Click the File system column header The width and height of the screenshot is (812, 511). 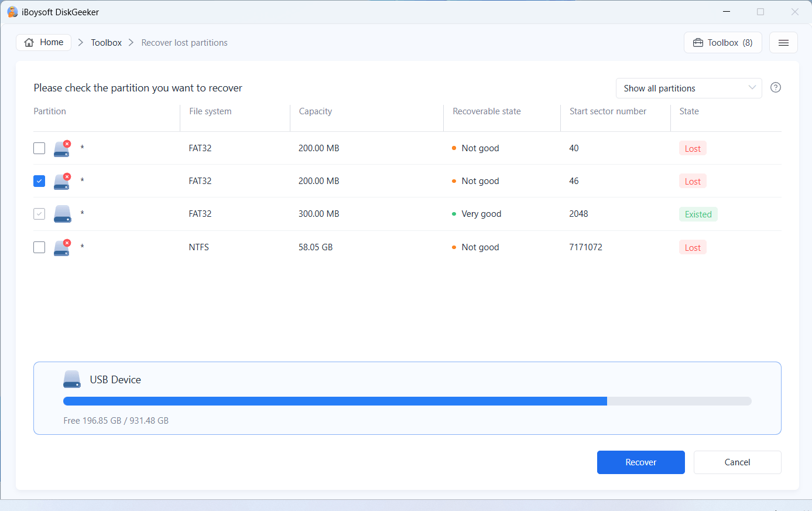(x=210, y=111)
